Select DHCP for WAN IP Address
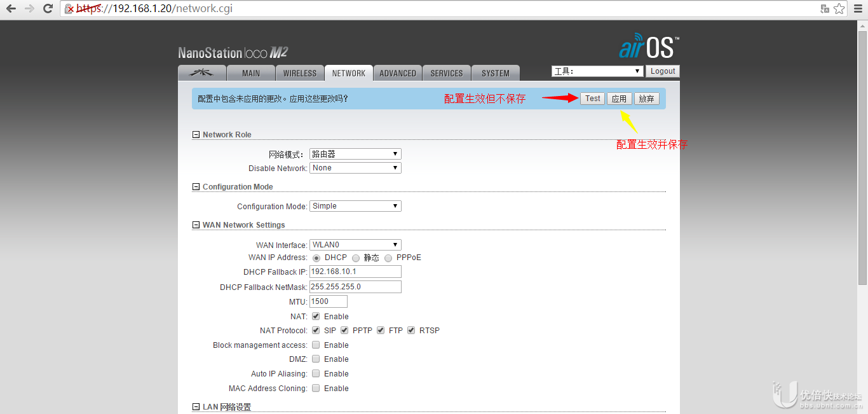 (316, 258)
